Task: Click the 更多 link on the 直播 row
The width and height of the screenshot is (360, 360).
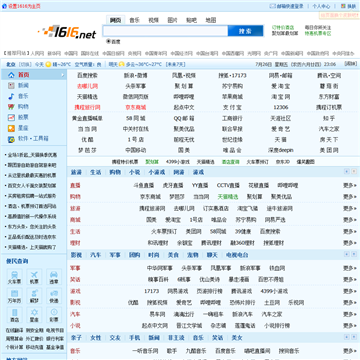Action: click(x=350, y=185)
